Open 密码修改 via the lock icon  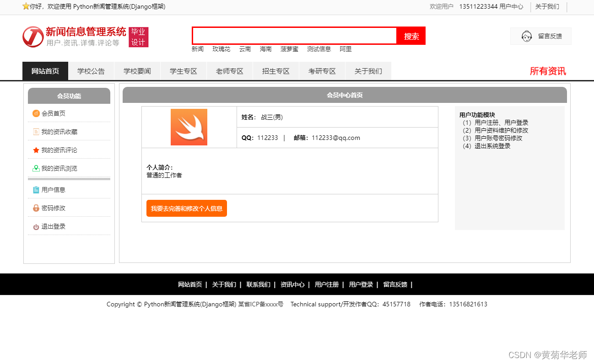point(37,207)
